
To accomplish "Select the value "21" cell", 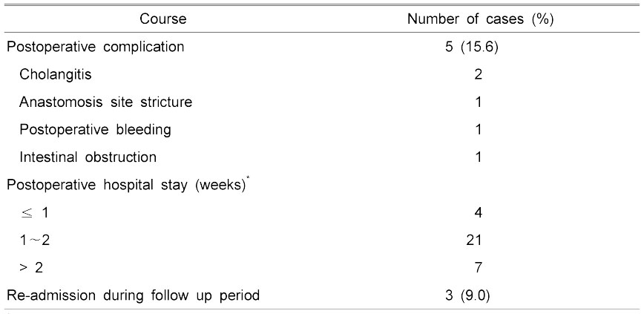I will 477,241.
